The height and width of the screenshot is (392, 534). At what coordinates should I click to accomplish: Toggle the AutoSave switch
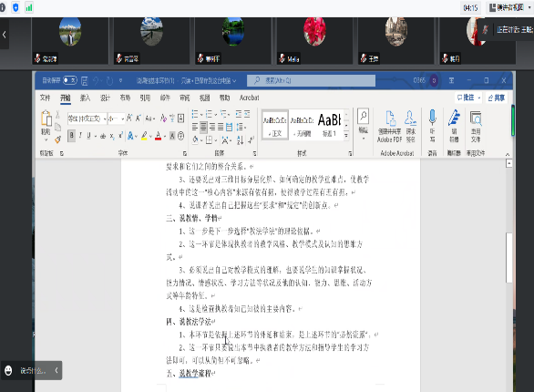point(70,80)
